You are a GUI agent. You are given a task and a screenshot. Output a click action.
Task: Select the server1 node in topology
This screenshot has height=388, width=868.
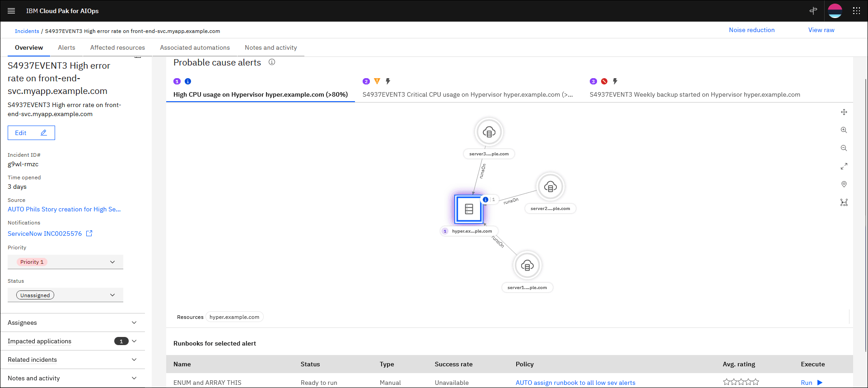click(527, 266)
